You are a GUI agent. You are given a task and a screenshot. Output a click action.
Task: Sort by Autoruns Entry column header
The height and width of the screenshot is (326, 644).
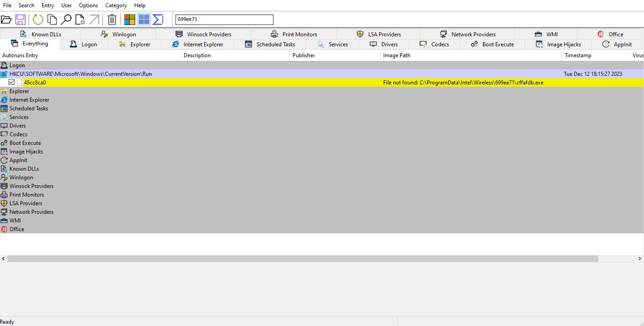coord(90,55)
